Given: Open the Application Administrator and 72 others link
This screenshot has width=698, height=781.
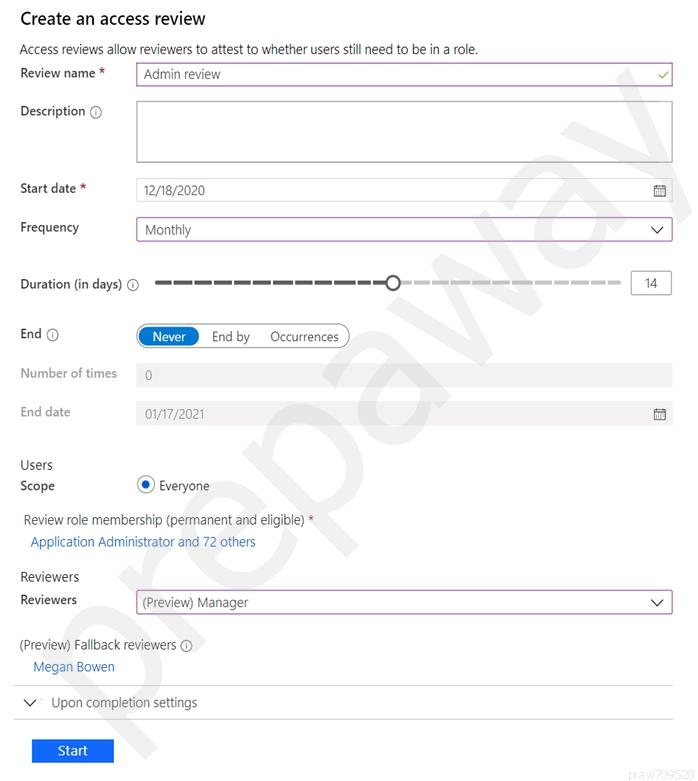Looking at the screenshot, I should point(143,542).
